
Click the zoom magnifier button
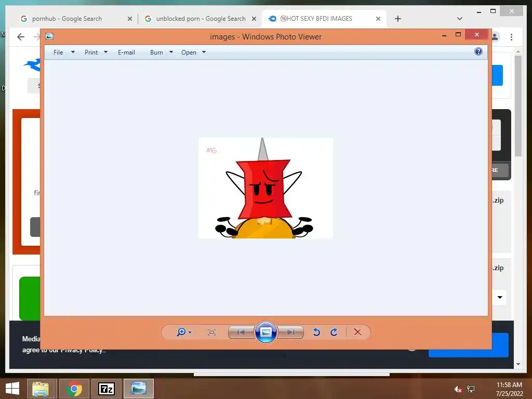[x=181, y=332]
